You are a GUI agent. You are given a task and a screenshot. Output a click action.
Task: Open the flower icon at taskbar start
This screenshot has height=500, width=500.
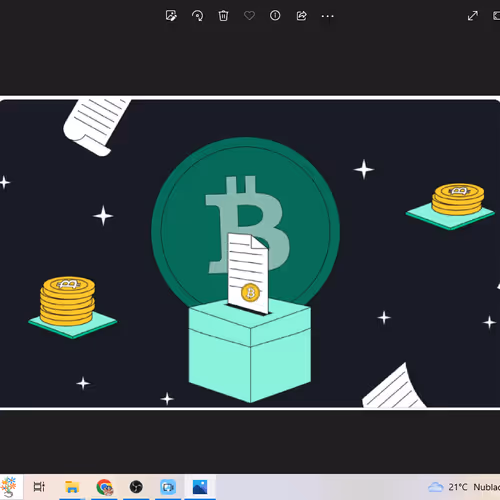tap(9, 487)
